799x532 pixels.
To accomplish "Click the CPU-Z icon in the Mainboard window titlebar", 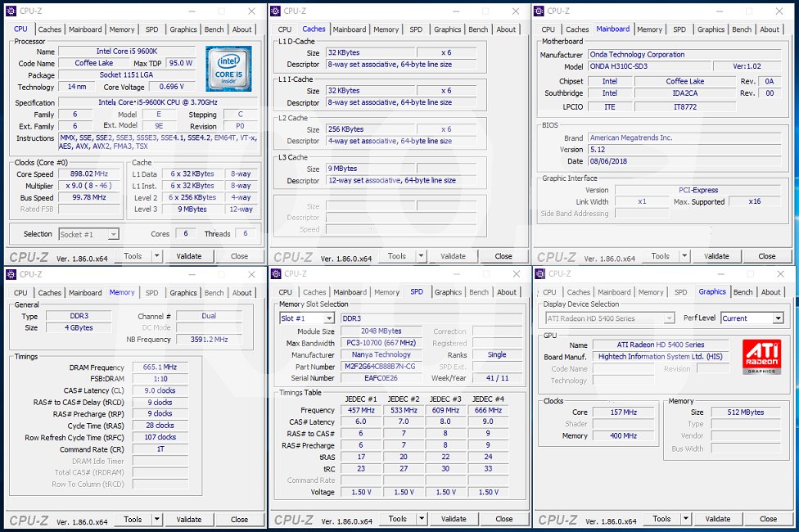I will click(x=539, y=11).
